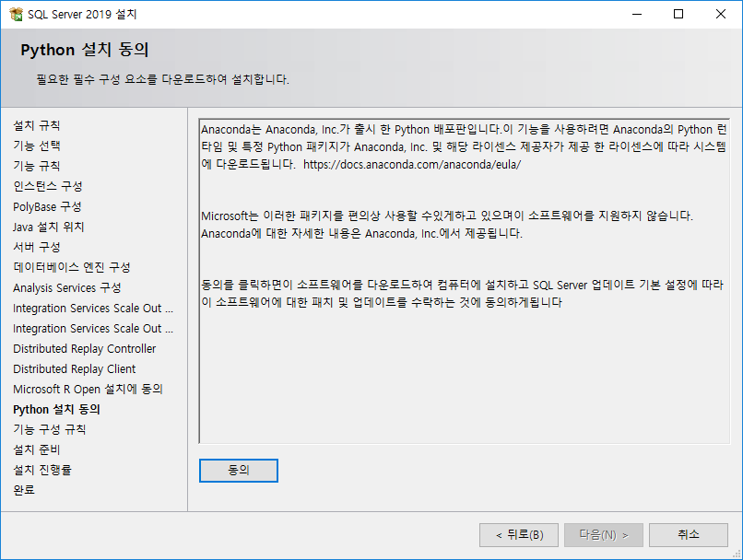
Task: Select the 설치 진행률 step
Action: click(x=42, y=470)
